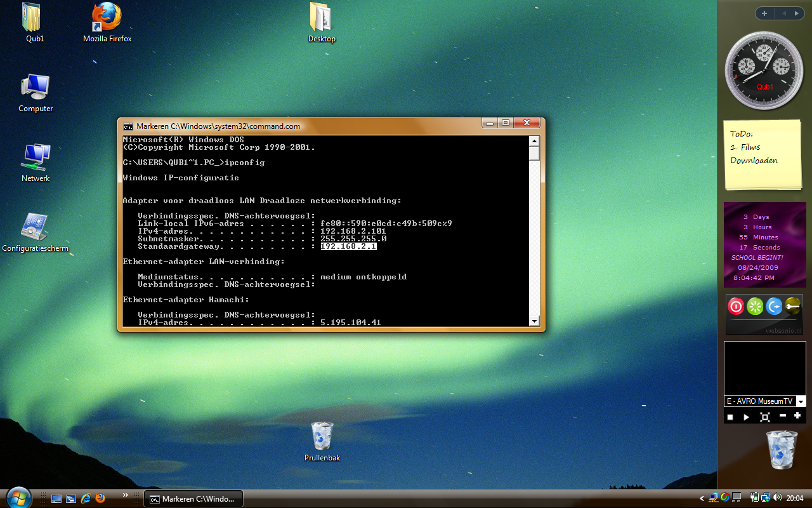Minimize the command.com window
Viewport: 812px width, 508px height.
click(489, 123)
